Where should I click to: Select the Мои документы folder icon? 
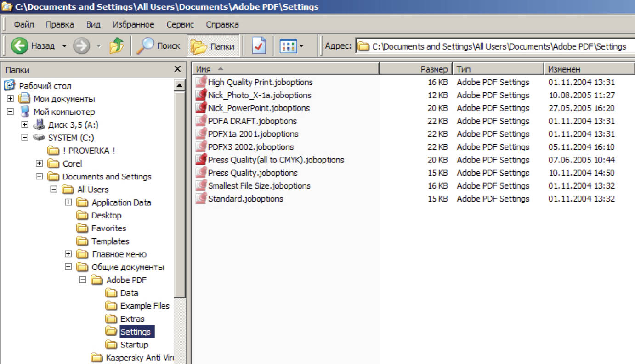point(24,99)
